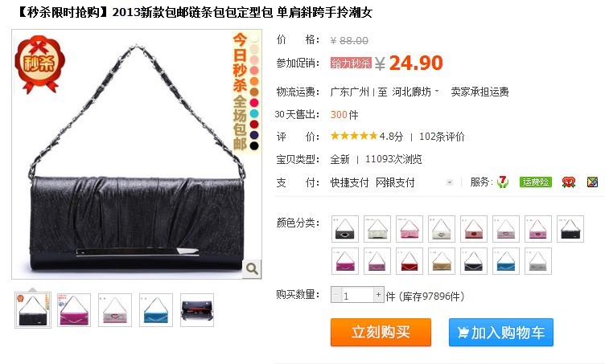
Task: Click the 给力秒杀 promotion tag
Action: pos(351,63)
